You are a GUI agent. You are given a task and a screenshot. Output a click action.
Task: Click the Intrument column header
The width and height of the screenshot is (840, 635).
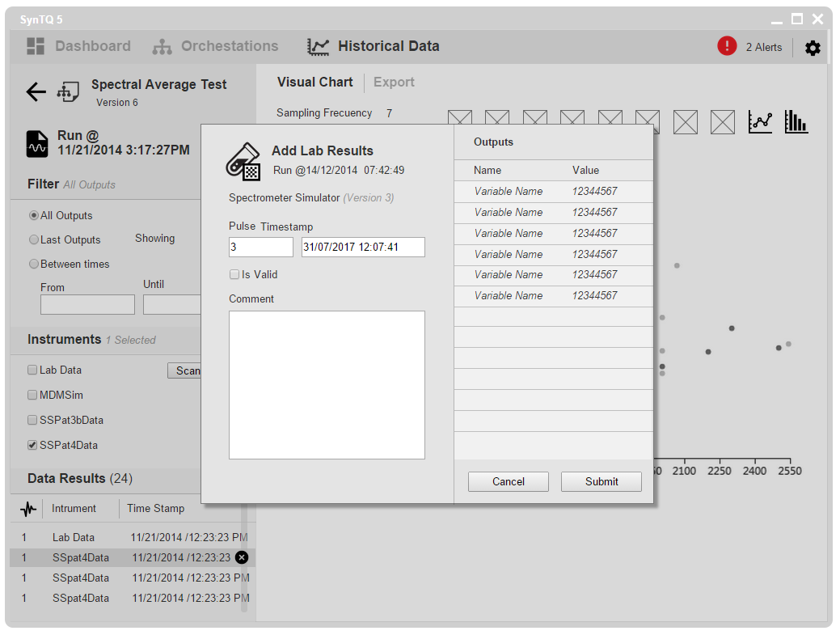click(74, 509)
